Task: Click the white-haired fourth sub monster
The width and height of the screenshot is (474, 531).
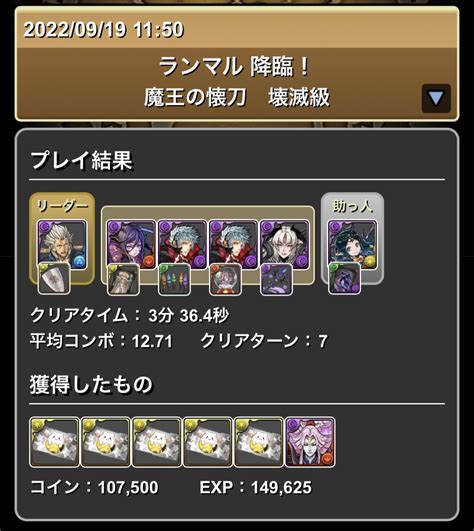Action: click(x=284, y=245)
